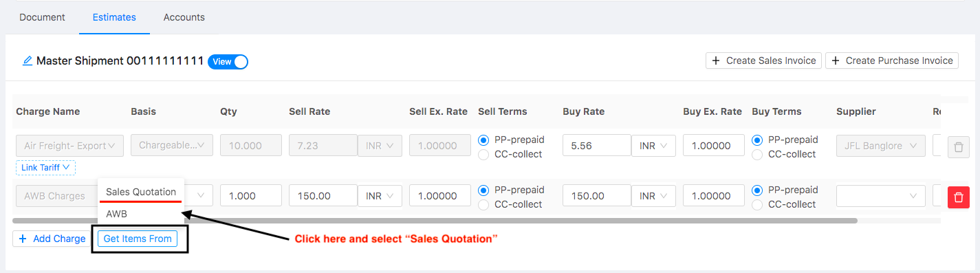Choose Sales Quotation from the popup menu
Screen dimensions: 980x273
point(141,192)
